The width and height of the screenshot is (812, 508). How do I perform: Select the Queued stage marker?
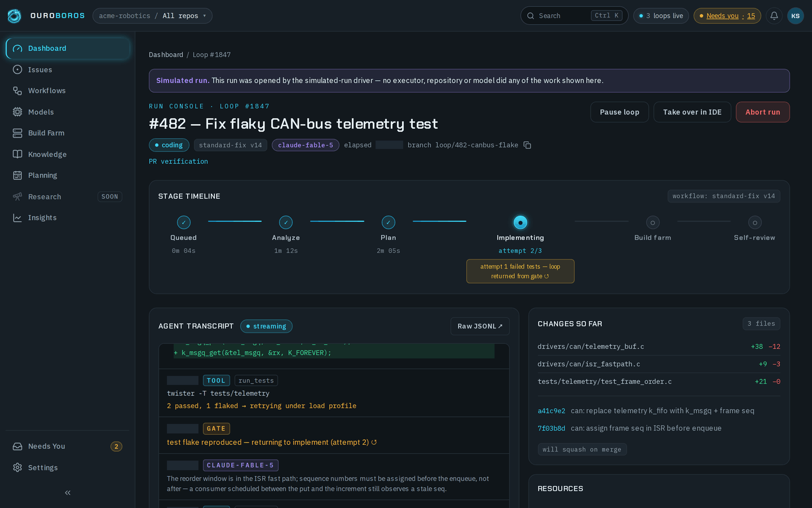pyautogui.click(x=184, y=222)
